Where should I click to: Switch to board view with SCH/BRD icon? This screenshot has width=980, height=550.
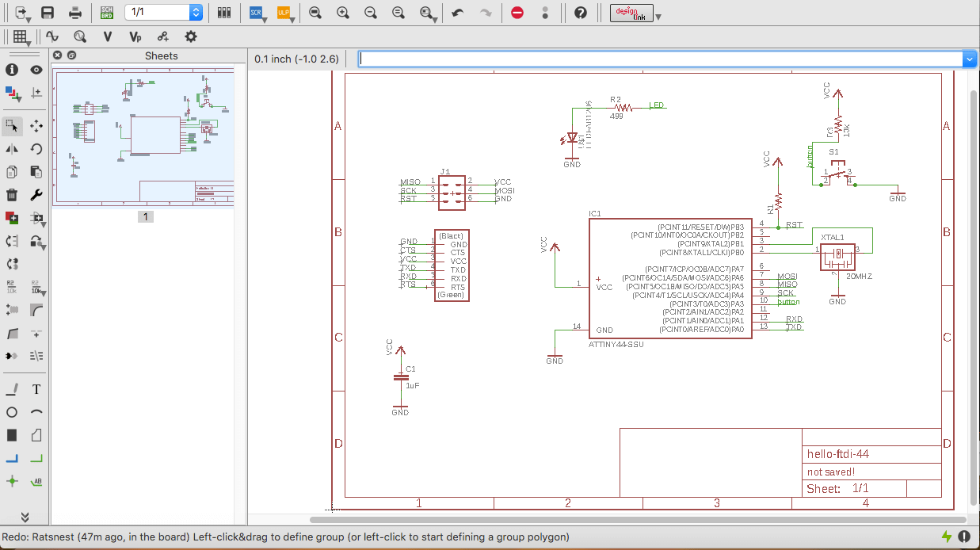click(106, 13)
